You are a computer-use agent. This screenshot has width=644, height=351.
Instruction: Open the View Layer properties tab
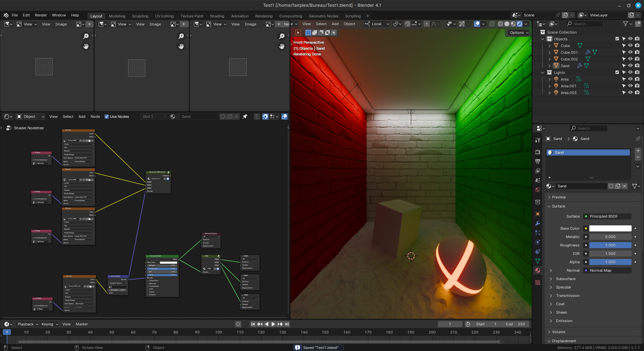click(538, 171)
